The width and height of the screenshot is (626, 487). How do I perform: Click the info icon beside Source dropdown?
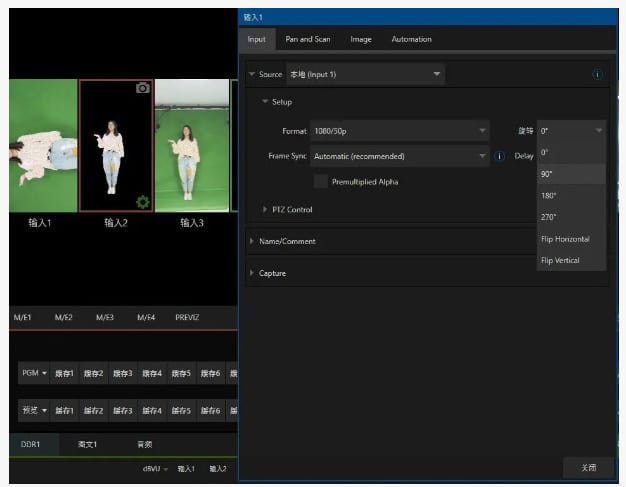point(597,75)
